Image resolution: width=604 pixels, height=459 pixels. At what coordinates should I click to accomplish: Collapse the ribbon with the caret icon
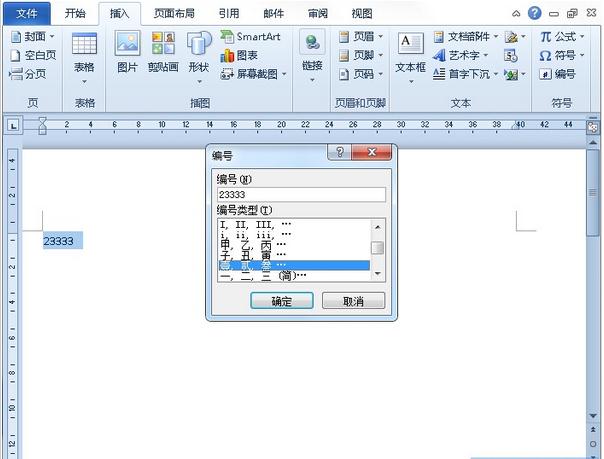click(x=516, y=14)
